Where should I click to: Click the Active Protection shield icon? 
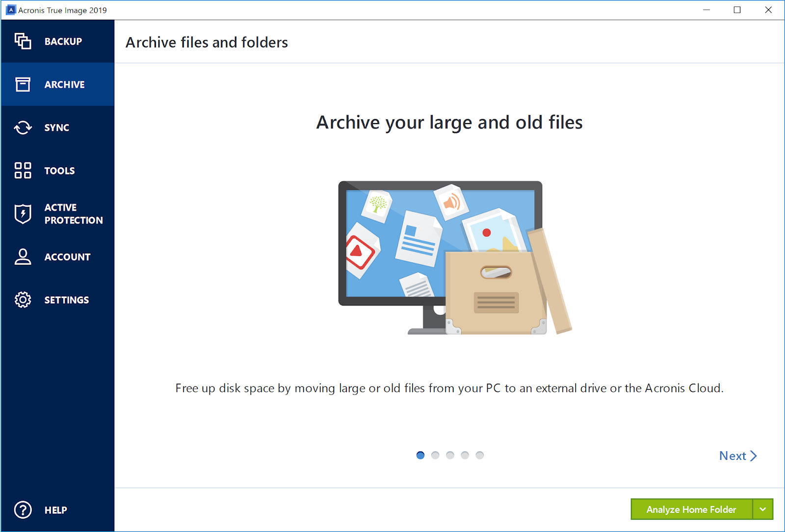[23, 214]
